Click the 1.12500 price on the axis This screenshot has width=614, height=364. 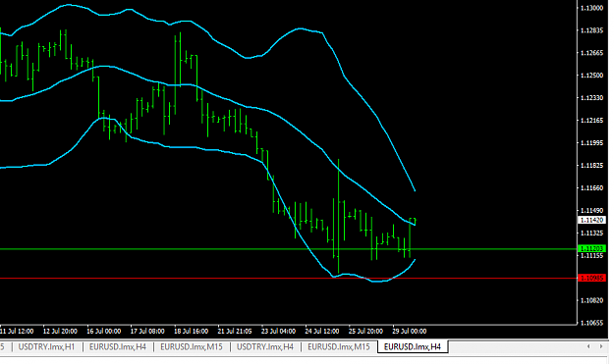591,76
